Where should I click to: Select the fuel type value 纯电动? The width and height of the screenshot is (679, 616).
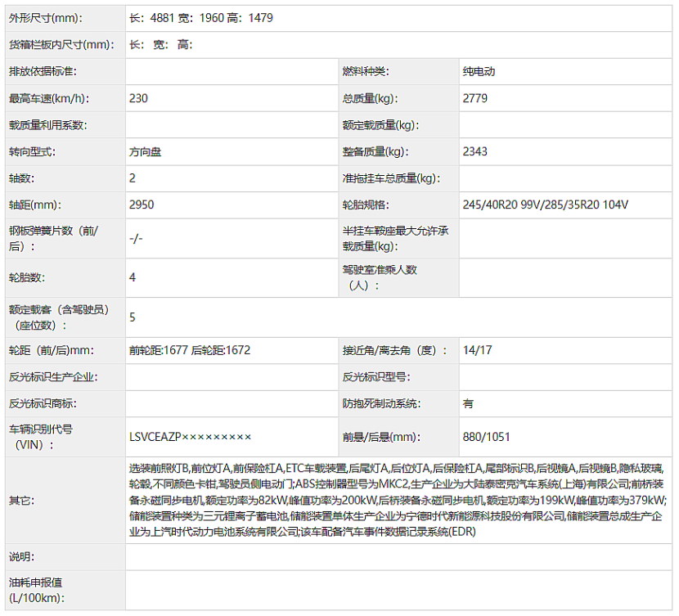click(x=479, y=71)
